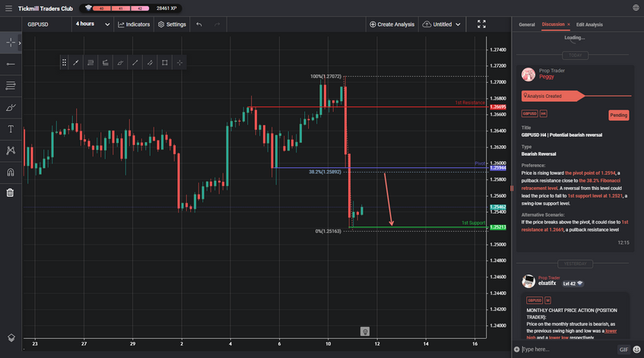Open the emoji picker
The width and height of the screenshot is (644, 358).
636,350
